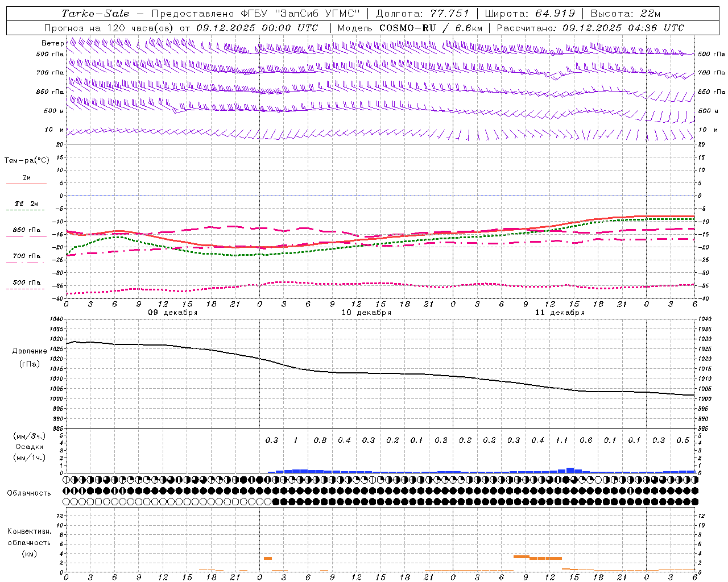Click the 'Высота: 22м' header value
Screen dimensions: 728x582
(x=626, y=14)
